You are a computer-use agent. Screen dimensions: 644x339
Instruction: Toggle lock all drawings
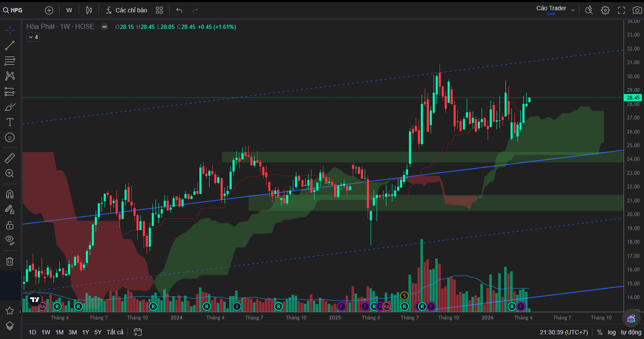tap(10, 225)
